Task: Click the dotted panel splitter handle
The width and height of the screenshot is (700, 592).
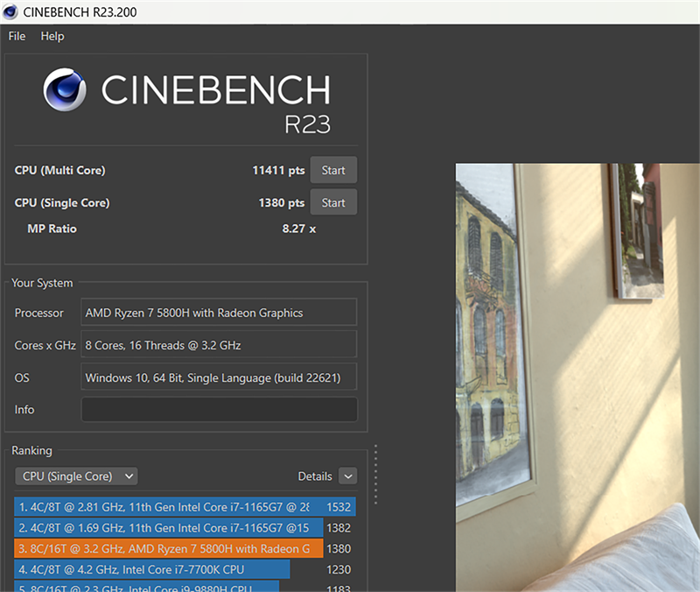Action: (x=376, y=475)
